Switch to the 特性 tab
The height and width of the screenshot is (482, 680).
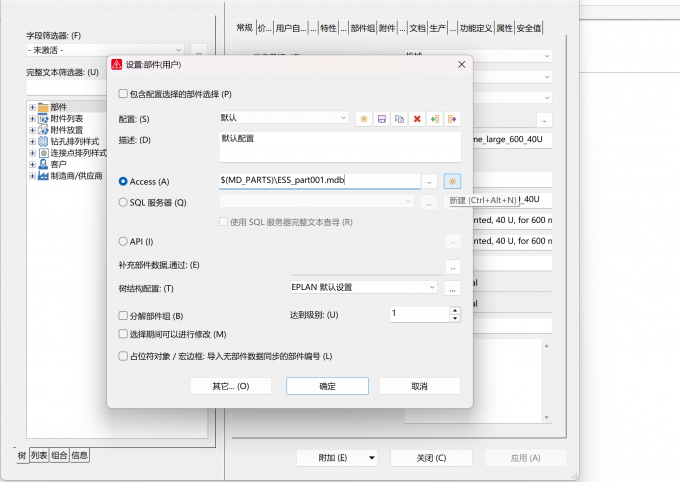(x=328, y=28)
